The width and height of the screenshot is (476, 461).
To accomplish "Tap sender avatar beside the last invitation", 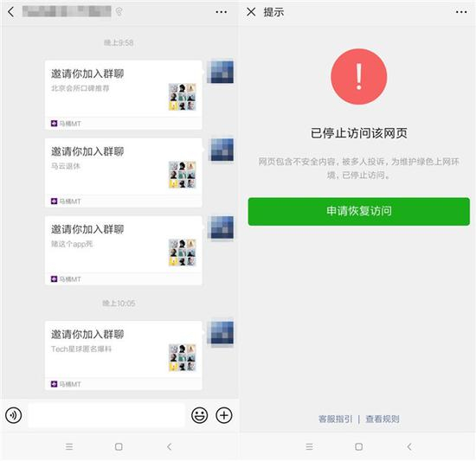I will [222, 333].
